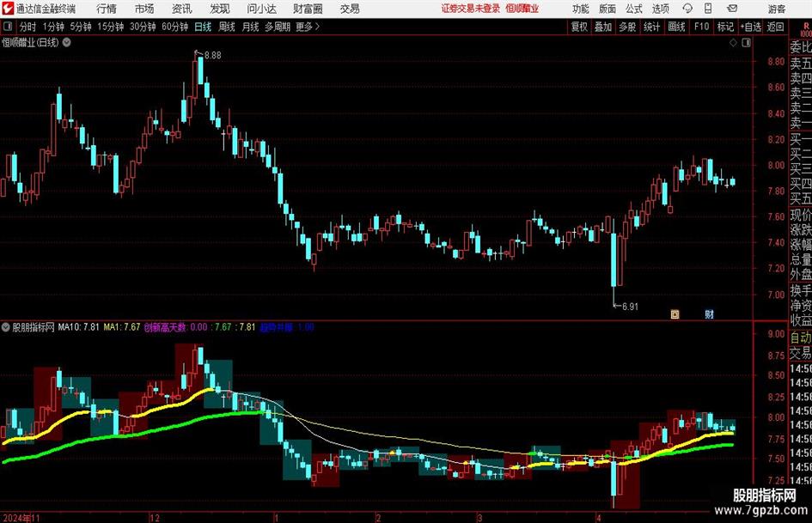Screen dimensions: 812x523
Task: Click the 多股 button
Action: click(x=627, y=27)
